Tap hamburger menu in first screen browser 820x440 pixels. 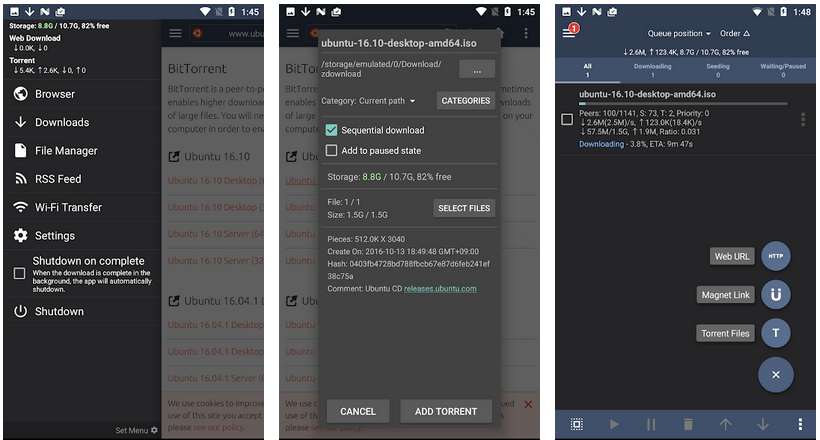coord(175,33)
